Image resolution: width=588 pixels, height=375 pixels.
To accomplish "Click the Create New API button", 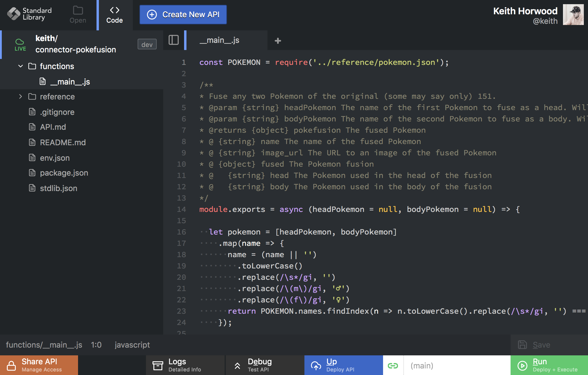I will pyautogui.click(x=183, y=15).
